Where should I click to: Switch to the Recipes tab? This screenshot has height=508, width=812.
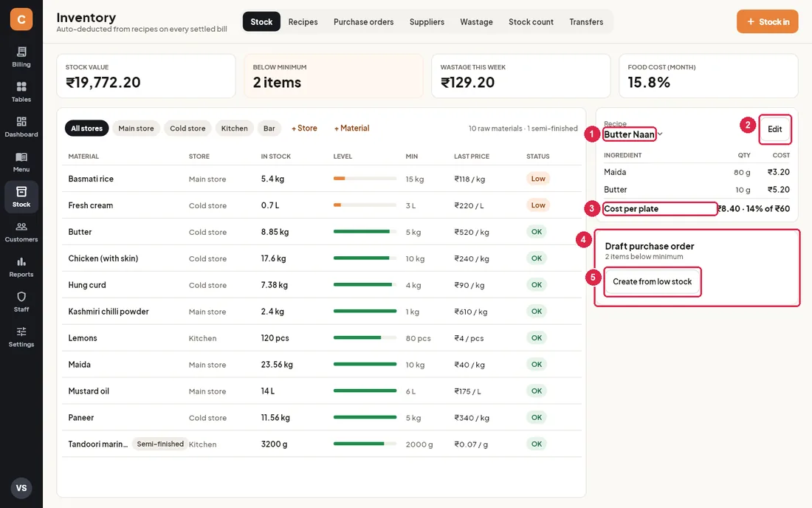coord(303,21)
